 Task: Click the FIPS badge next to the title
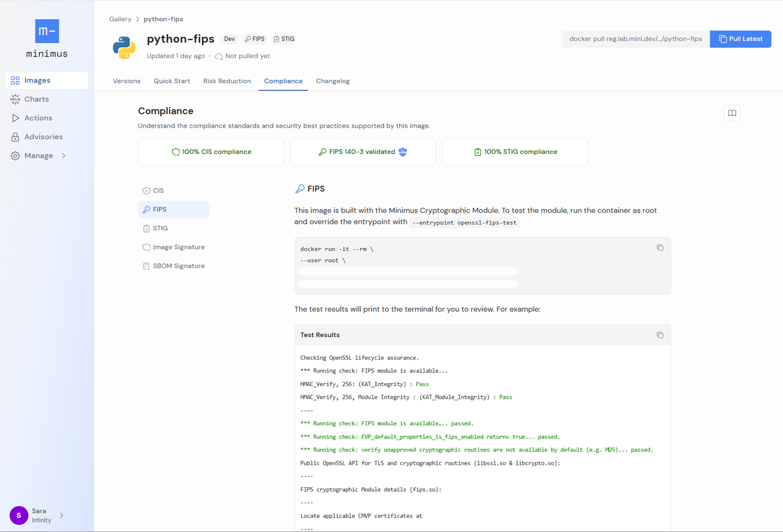(x=255, y=39)
